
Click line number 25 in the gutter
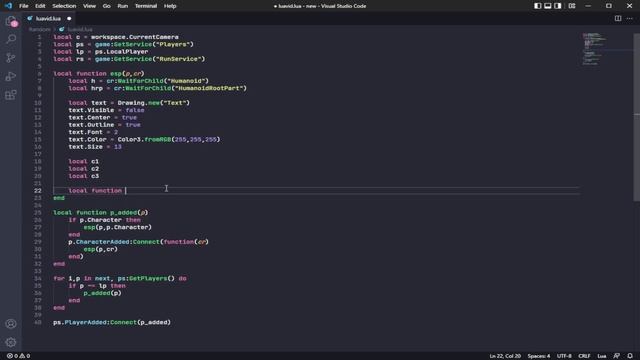tap(38, 213)
